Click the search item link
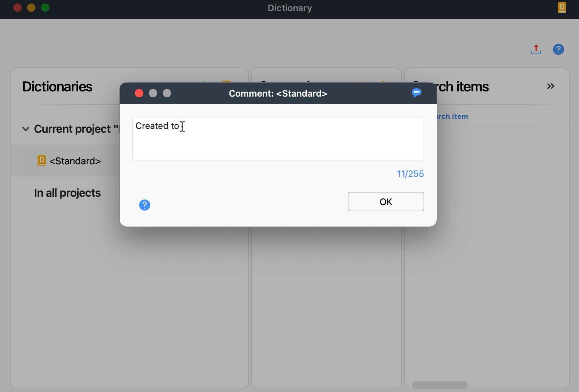The width and height of the screenshot is (579, 392). click(452, 116)
